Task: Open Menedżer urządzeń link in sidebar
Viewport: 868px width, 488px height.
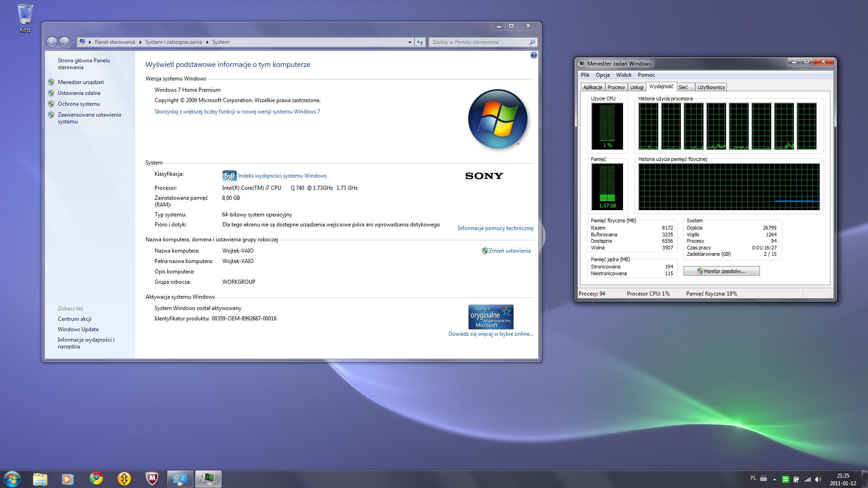Action: pos(80,82)
